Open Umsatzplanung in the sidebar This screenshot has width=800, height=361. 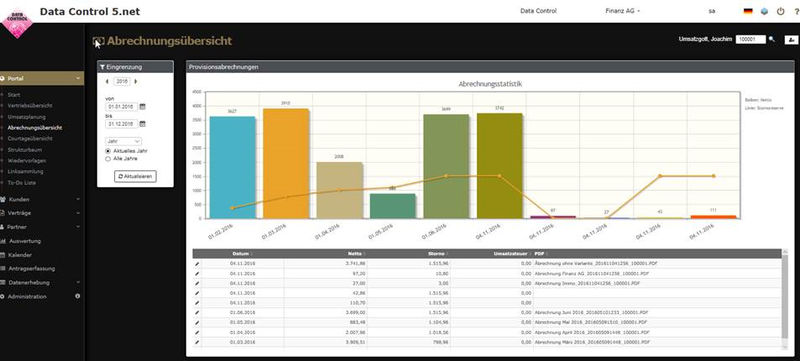point(27,117)
